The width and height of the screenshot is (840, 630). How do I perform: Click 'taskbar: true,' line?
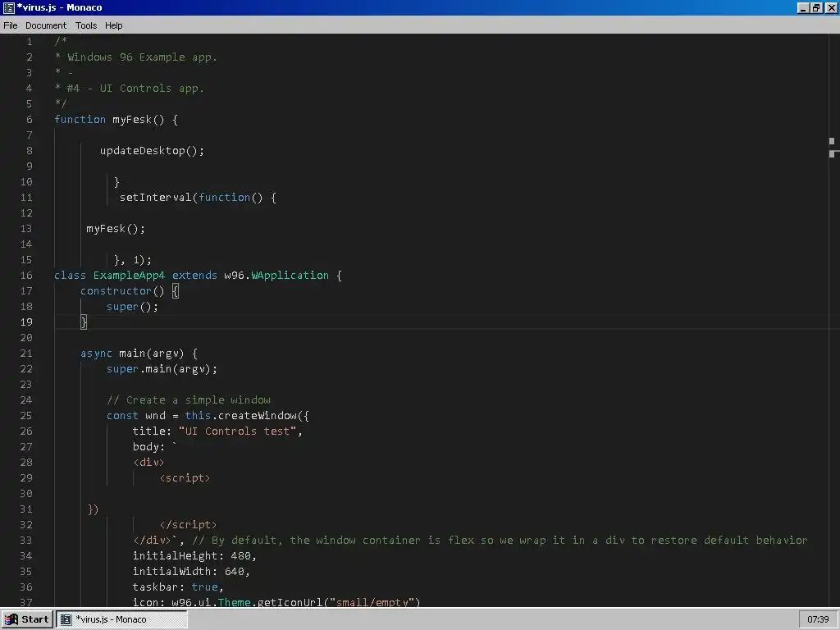coord(178,587)
